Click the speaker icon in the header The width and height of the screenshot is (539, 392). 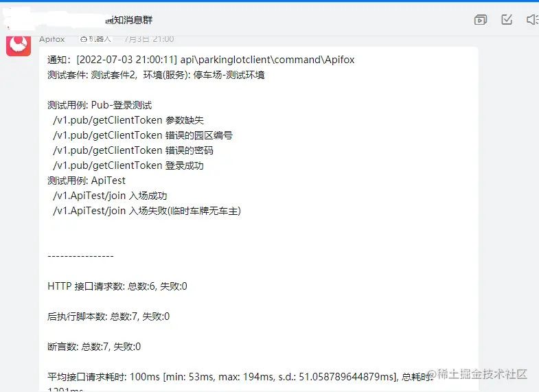(x=532, y=20)
